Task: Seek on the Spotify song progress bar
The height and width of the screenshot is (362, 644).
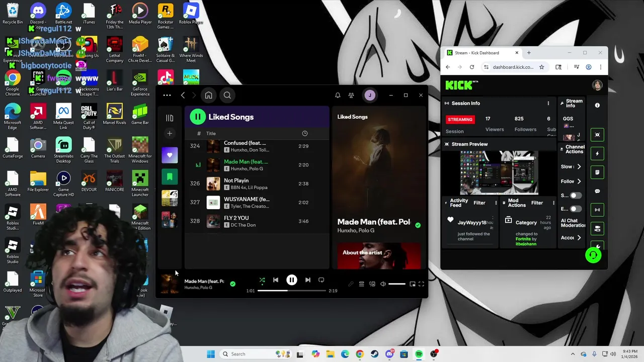Action: pyautogui.click(x=292, y=291)
